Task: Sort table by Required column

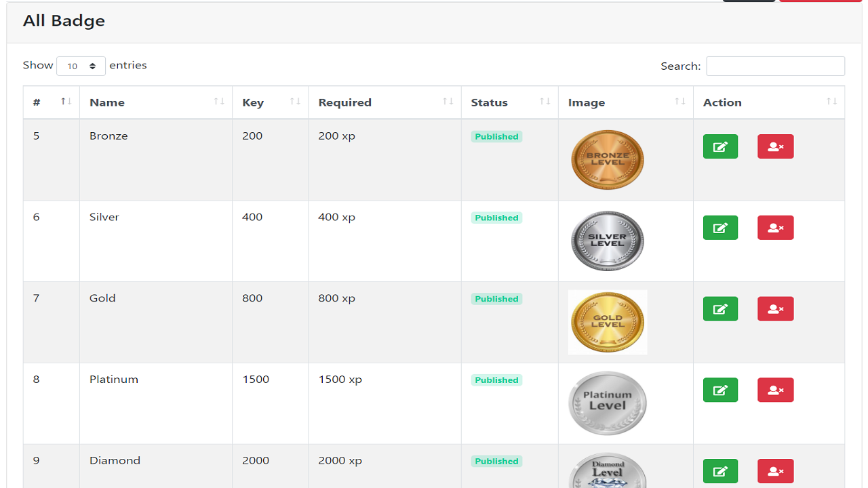Action: (x=384, y=102)
